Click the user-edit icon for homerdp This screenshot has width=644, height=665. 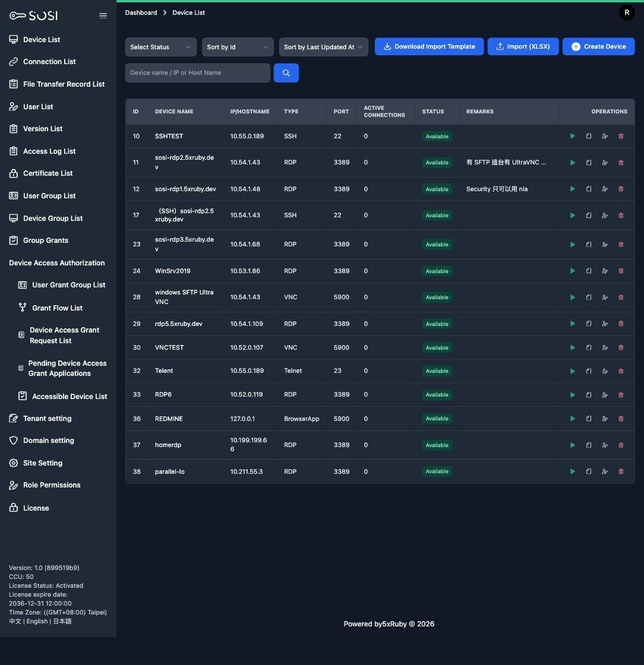pos(605,445)
